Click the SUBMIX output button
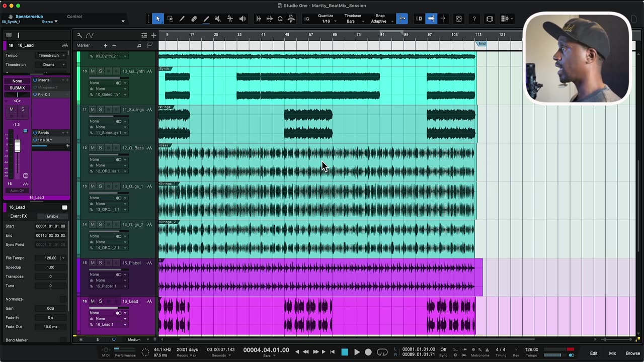The width and height of the screenshot is (644, 362). point(17,88)
